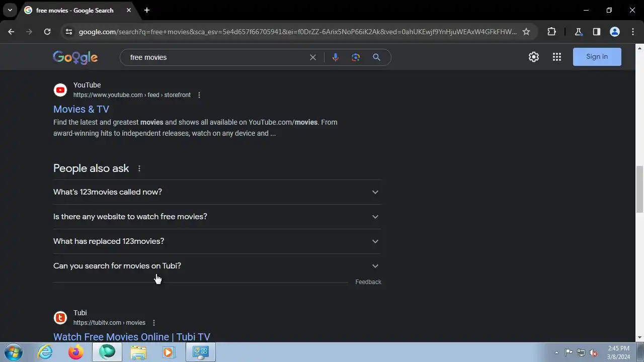The width and height of the screenshot is (644, 362).
Task: Open the Windows Start menu
Action: 13,352
